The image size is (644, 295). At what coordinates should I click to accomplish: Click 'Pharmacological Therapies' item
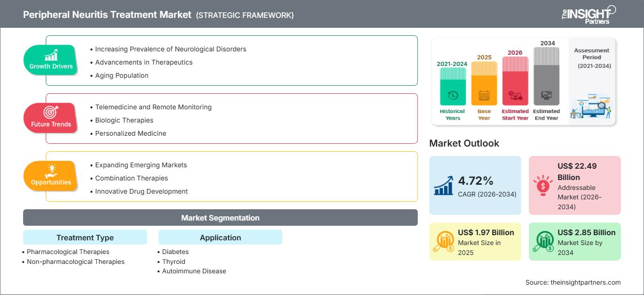point(68,252)
